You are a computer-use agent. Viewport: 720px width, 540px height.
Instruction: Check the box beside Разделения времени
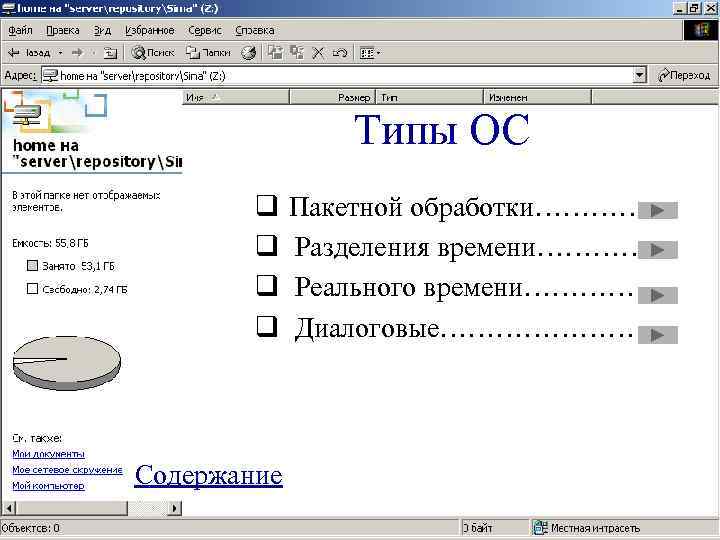[267, 245]
